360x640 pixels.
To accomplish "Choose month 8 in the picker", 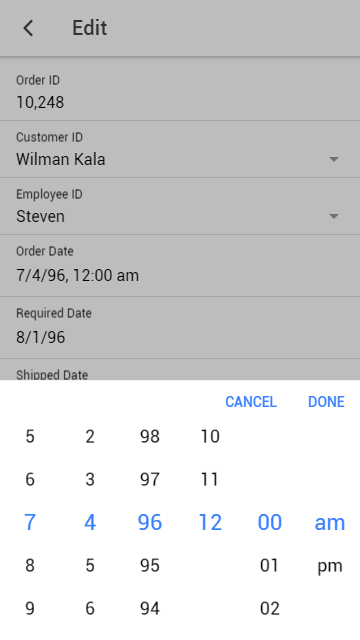I will click(30, 566).
